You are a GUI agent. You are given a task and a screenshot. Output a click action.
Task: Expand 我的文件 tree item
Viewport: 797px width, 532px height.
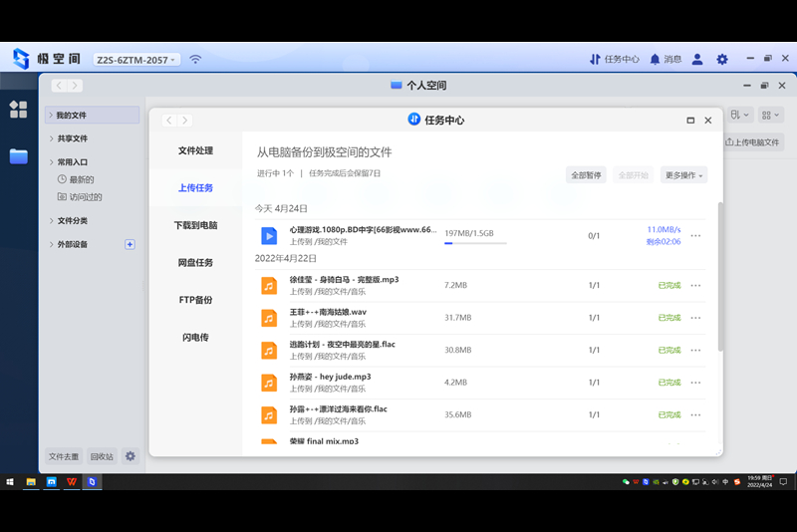pyautogui.click(x=51, y=116)
